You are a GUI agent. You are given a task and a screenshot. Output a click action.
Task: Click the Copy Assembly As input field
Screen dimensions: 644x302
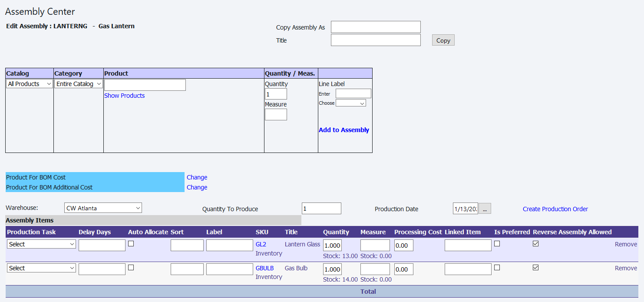tap(376, 27)
